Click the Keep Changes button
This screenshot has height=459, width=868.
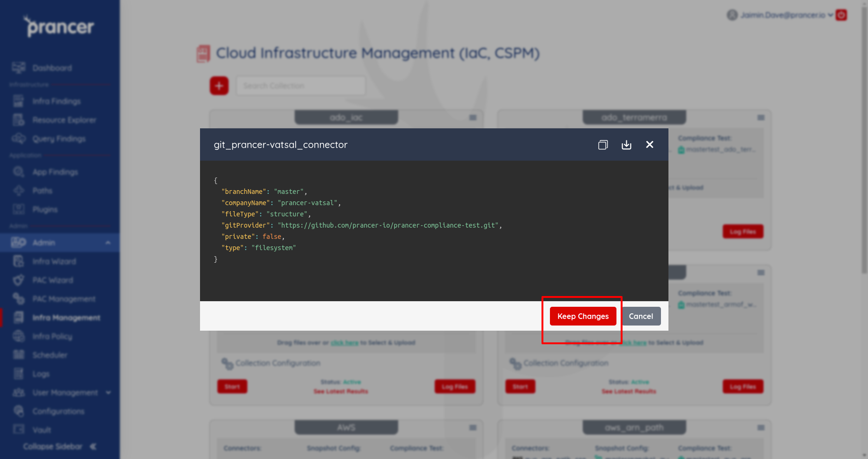coord(583,316)
